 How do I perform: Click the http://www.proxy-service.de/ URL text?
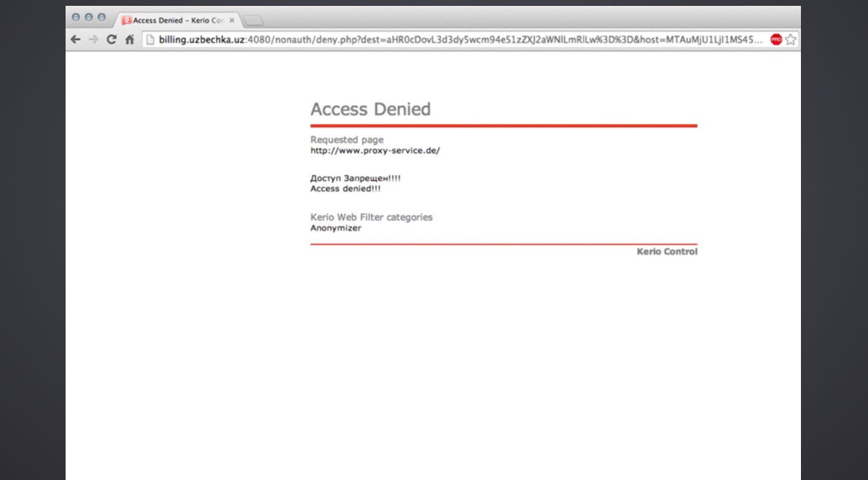click(375, 150)
